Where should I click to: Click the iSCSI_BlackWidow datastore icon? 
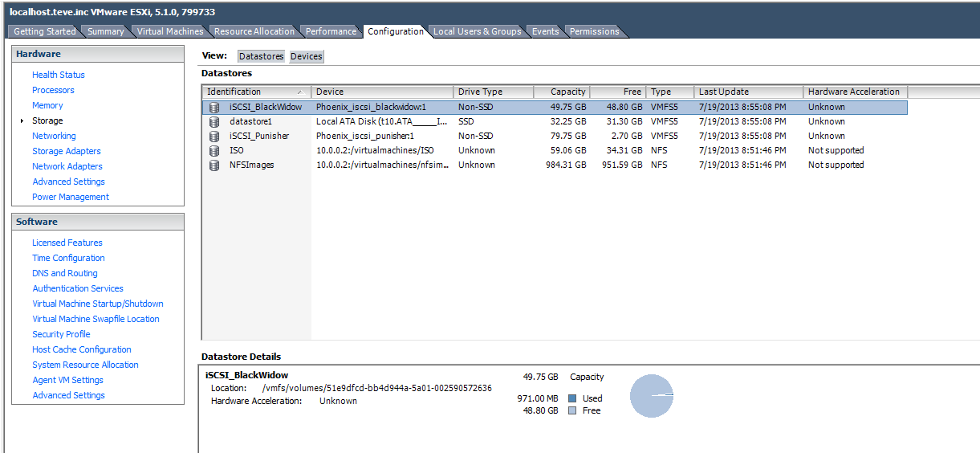point(213,107)
